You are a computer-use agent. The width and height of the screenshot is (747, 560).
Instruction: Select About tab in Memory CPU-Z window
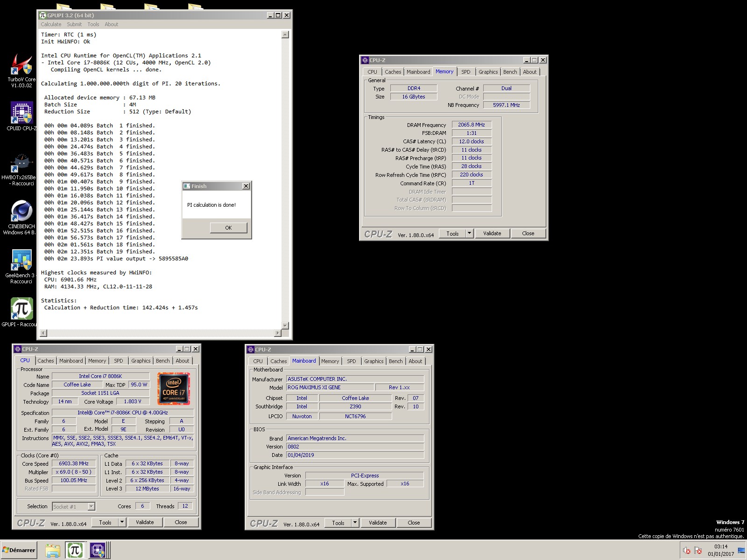(x=529, y=72)
